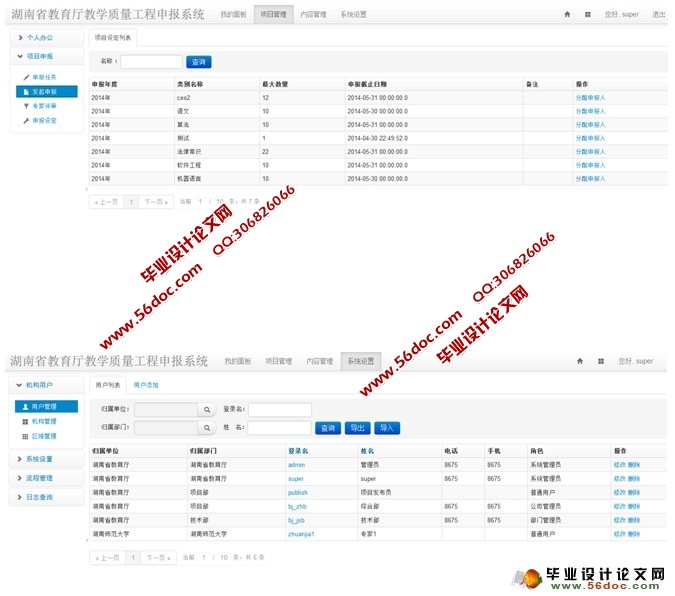Click 分配申报人 for 语文 row
Viewport: 675px width, 596px height.
click(x=590, y=111)
